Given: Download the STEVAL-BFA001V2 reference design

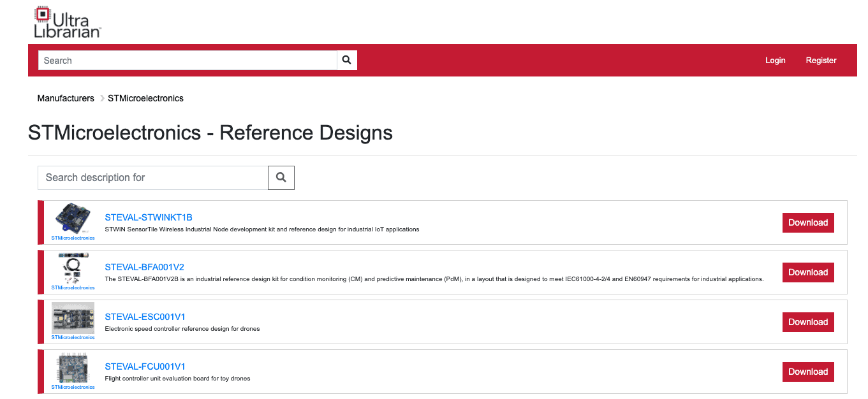Looking at the screenshot, I should tap(808, 272).
